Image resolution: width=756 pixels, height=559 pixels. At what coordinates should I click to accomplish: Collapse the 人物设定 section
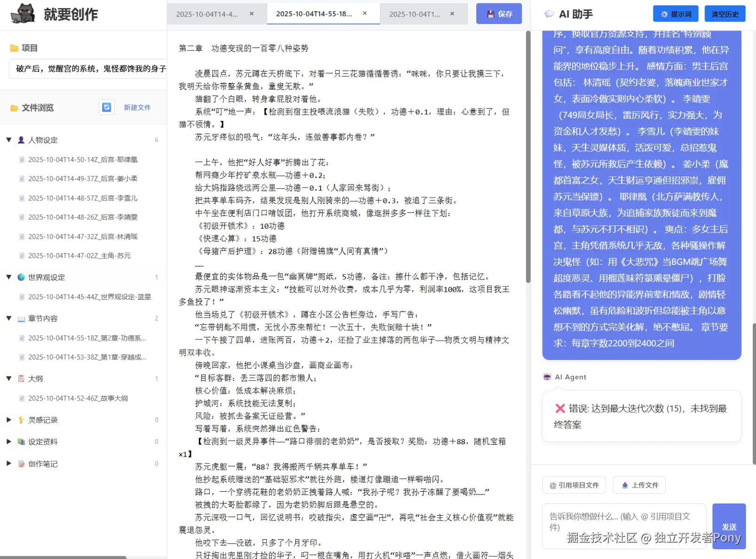[x=8, y=140]
